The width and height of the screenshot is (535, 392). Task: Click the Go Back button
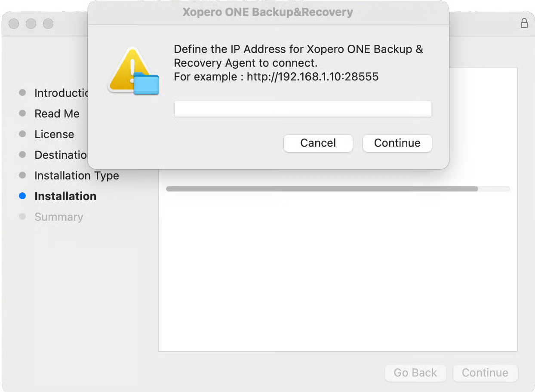pyautogui.click(x=415, y=373)
